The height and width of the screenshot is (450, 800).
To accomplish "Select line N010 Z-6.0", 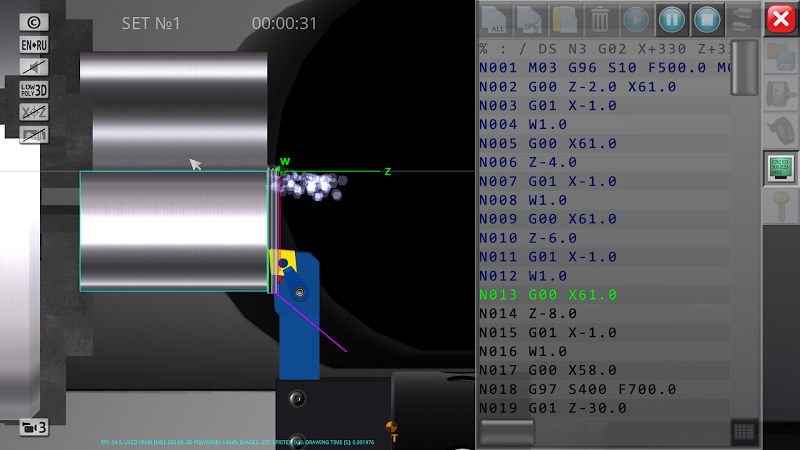I will tap(605, 238).
